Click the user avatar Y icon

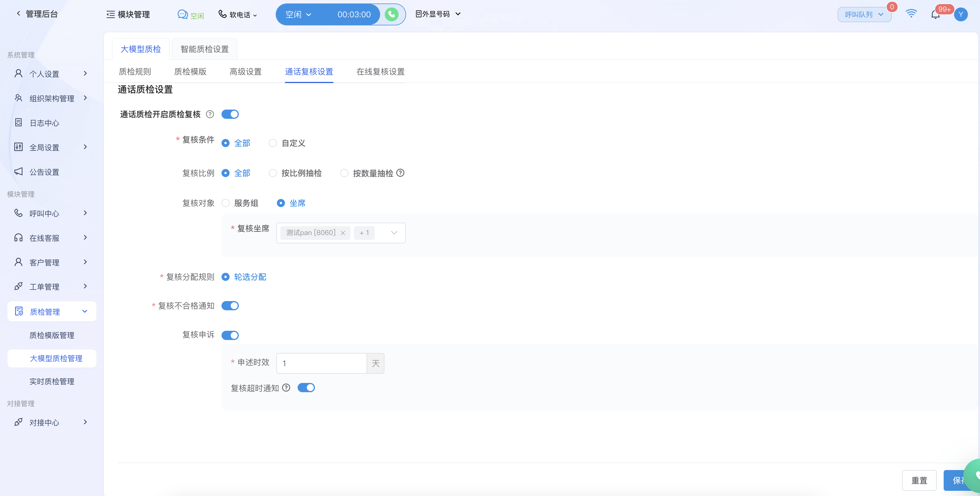coord(961,14)
